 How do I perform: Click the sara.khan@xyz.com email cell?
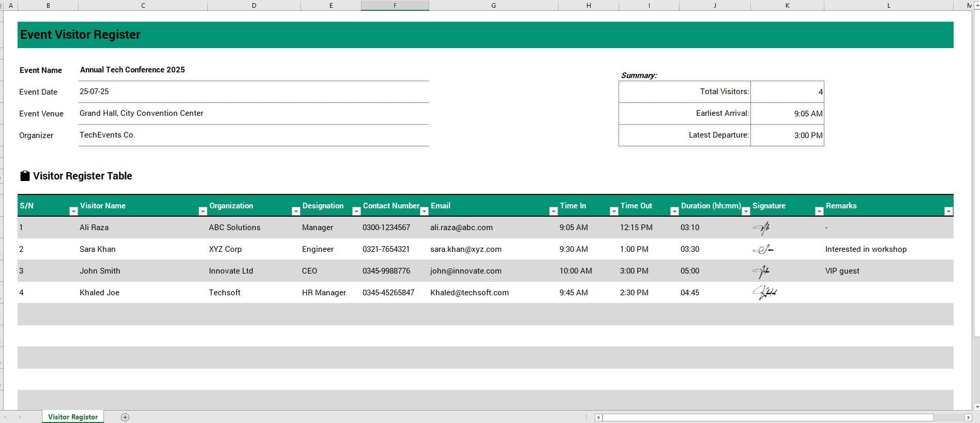tap(493, 249)
